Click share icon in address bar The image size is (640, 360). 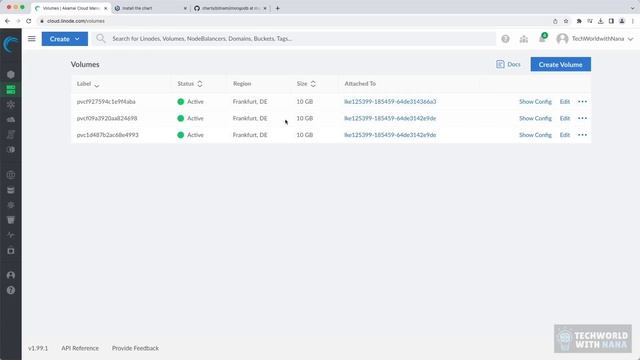click(555, 21)
